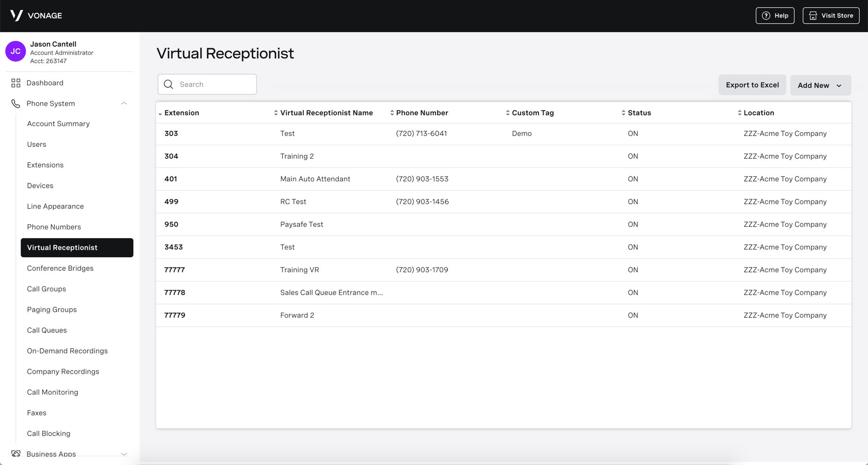Click phone number (720) 903-1709
The image size is (868, 465).
tap(422, 270)
